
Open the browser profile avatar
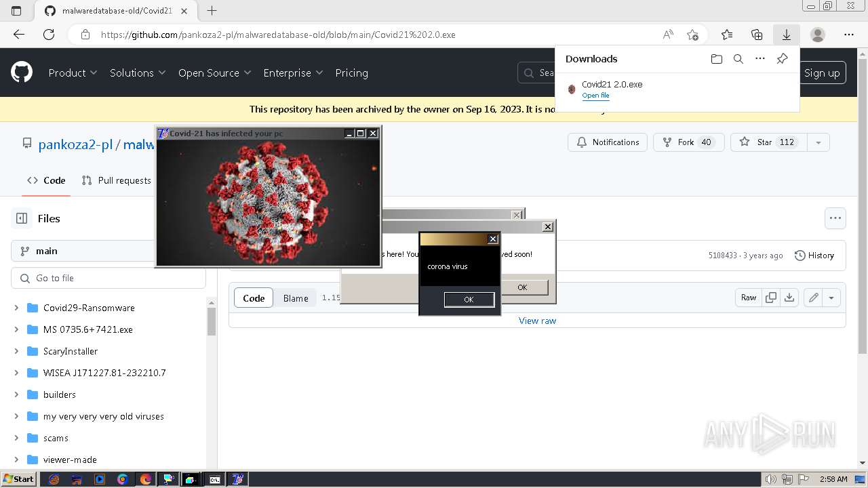coord(818,35)
